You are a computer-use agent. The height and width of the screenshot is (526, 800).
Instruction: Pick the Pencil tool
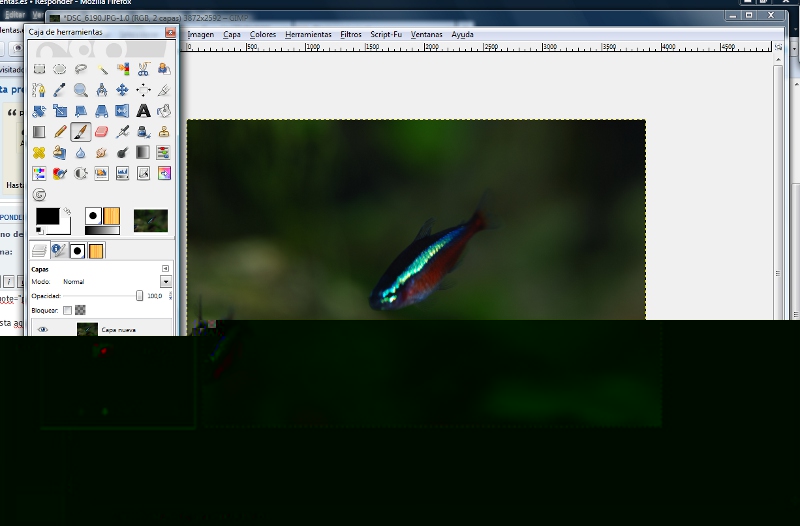[60, 132]
